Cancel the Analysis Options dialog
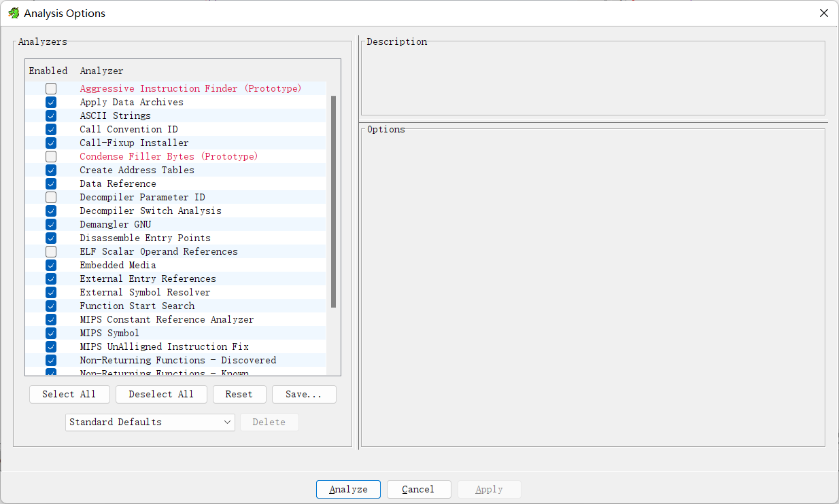This screenshot has height=504, width=839. (419, 489)
